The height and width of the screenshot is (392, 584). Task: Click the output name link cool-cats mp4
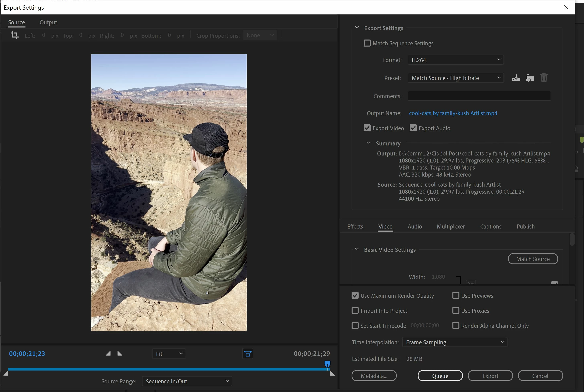(453, 113)
